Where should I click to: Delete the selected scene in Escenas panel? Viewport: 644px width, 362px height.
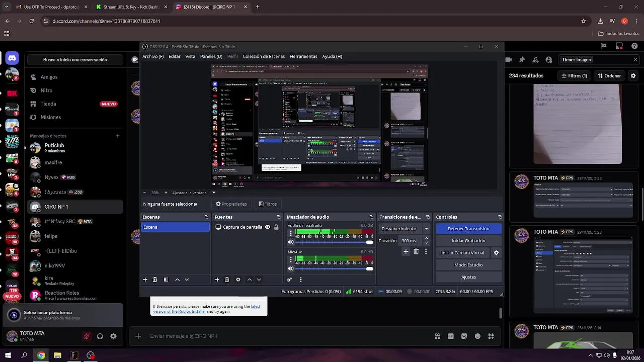pos(154,280)
